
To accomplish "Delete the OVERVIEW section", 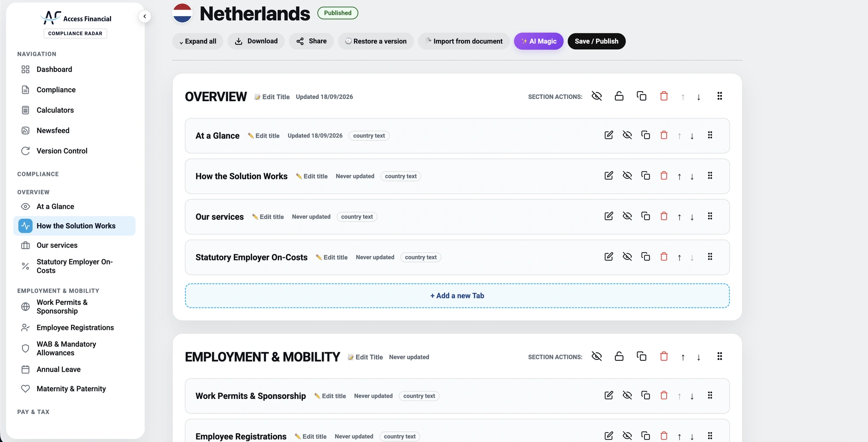I will [664, 96].
